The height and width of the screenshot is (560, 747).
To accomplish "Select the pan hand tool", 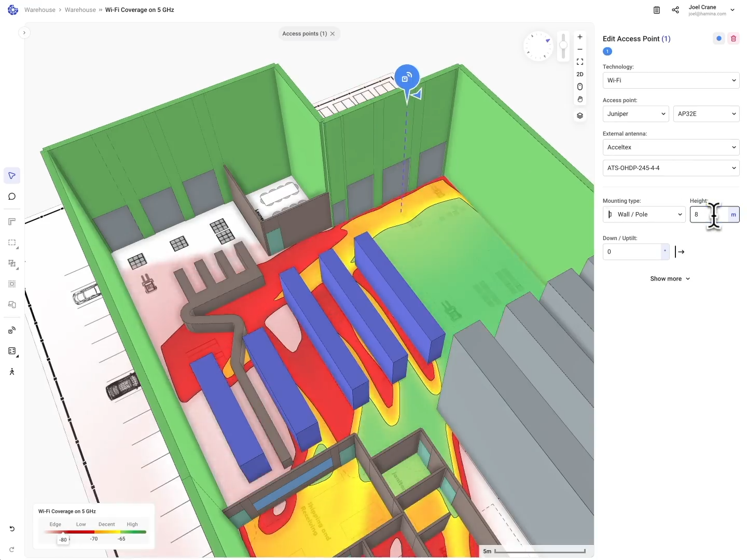I will tap(580, 100).
